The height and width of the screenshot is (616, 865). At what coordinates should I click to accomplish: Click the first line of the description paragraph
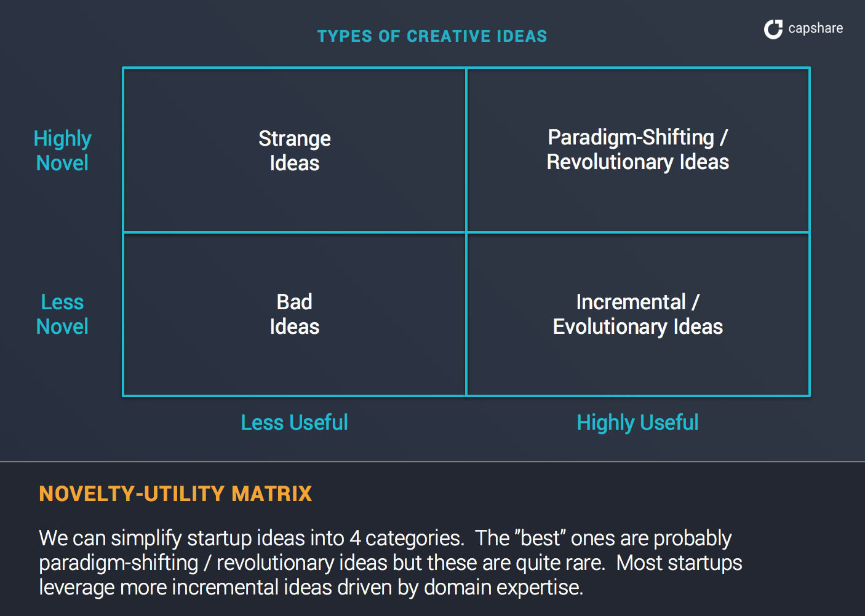[385, 539]
